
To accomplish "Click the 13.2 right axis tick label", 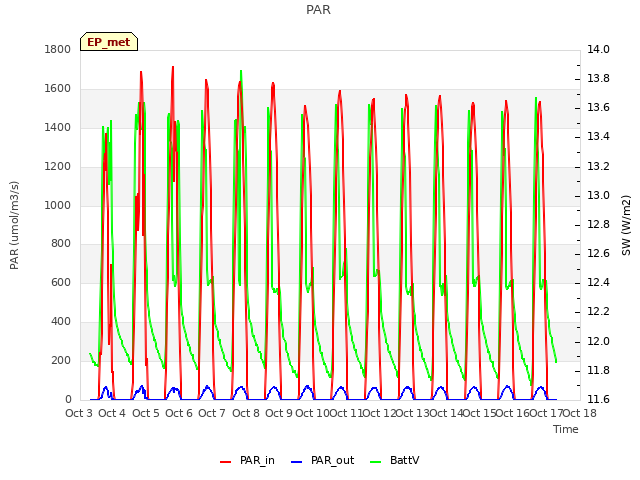I will pos(598,167).
